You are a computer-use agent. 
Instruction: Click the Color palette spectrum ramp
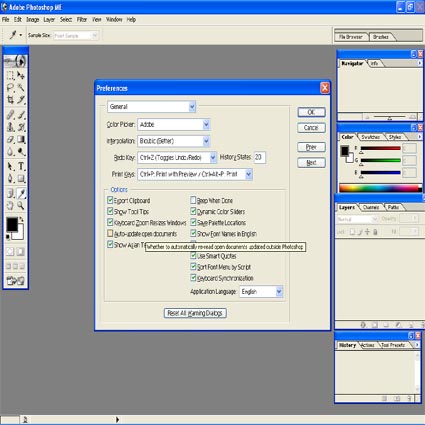click(380, 188)
